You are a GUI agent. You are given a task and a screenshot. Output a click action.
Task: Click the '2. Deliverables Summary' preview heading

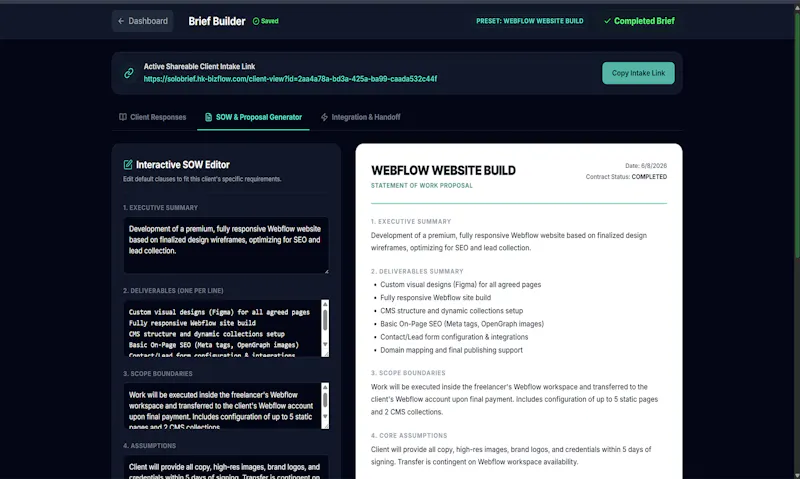(x=417, y=271)
